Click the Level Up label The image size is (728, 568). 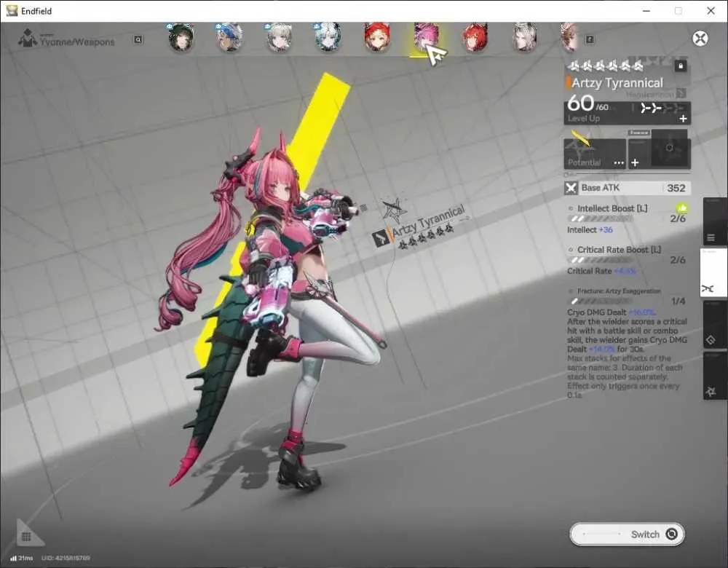pyautogui.click(x=584, y=119)
